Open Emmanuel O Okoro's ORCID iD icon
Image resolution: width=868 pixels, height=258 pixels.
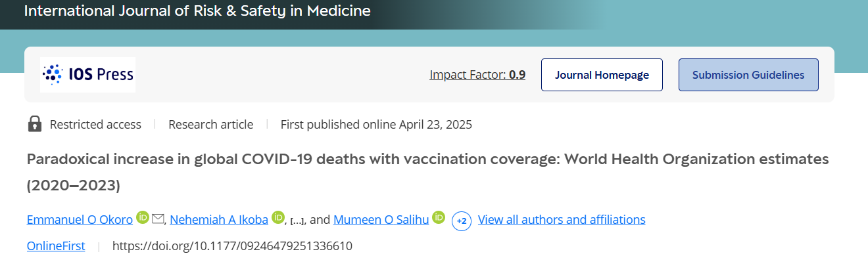click(143, 218)
